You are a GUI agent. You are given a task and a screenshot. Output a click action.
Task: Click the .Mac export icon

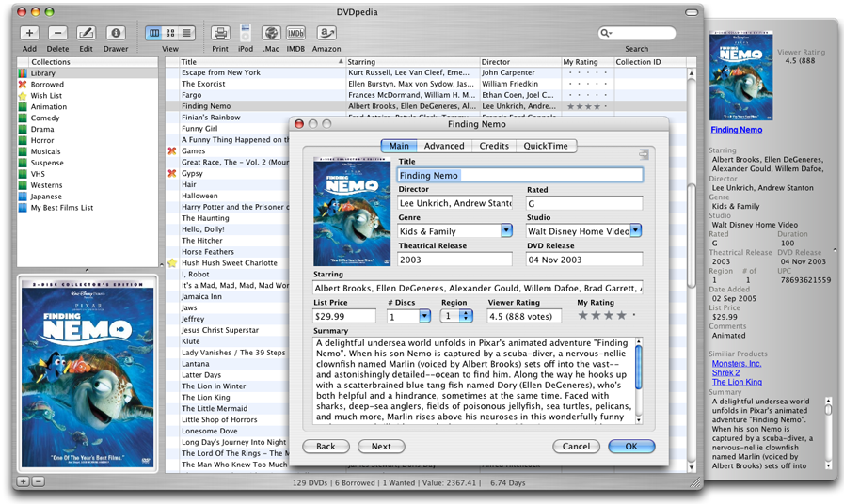click(x=271, y=33)
